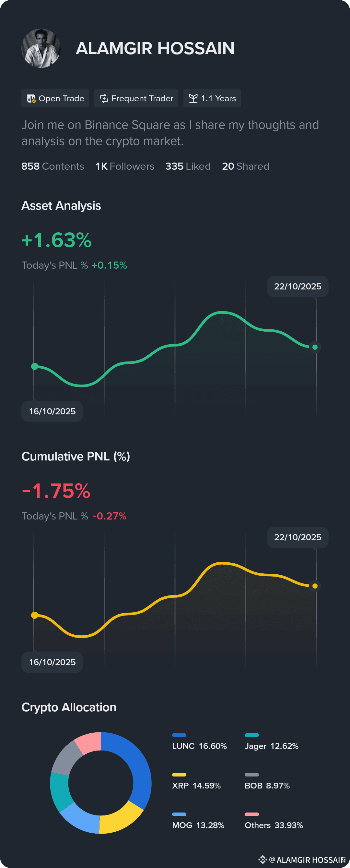The height and width of the screenshot is (868, 350).
Task: Click the Frequent Trader swap icon
Action: click(104, 98)
